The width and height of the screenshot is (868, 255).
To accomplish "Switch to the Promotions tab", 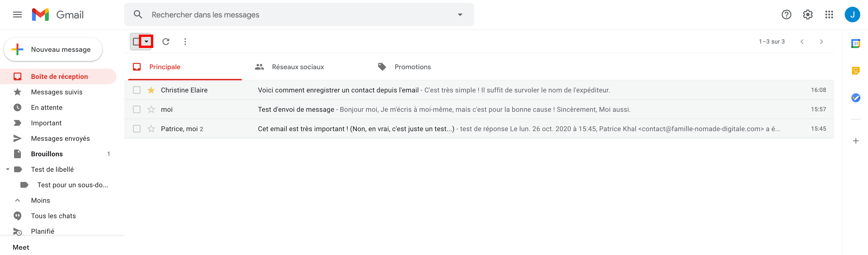I will (x=404, y=67).
